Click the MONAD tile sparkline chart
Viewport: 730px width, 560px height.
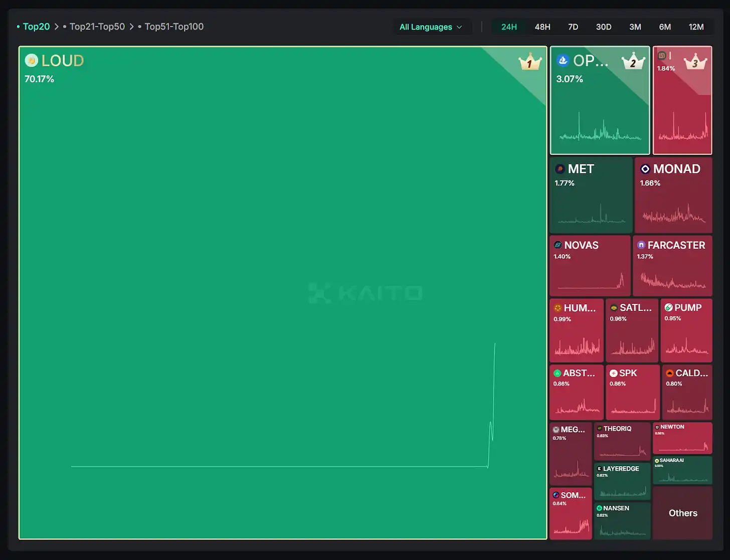pos(674,214)
